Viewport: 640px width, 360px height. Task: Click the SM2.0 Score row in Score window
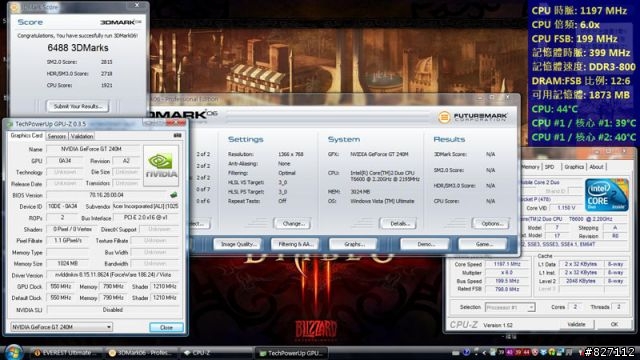[79, 62]
